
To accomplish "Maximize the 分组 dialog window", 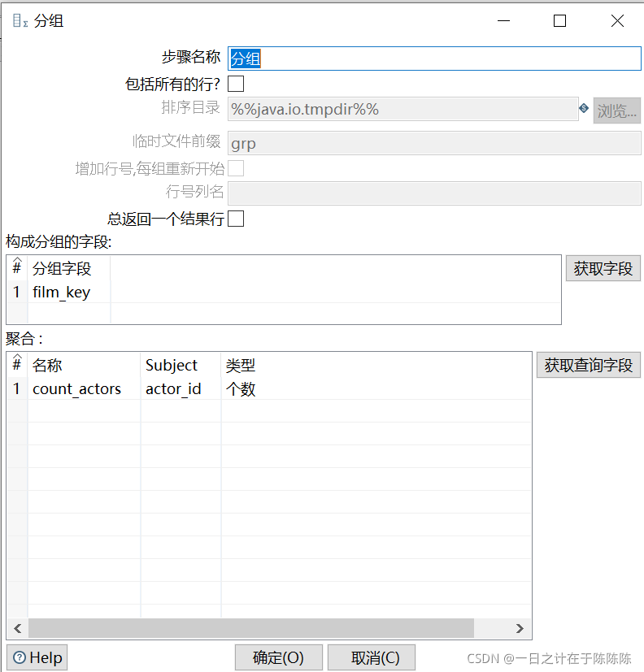I will [x=559, y=20].
